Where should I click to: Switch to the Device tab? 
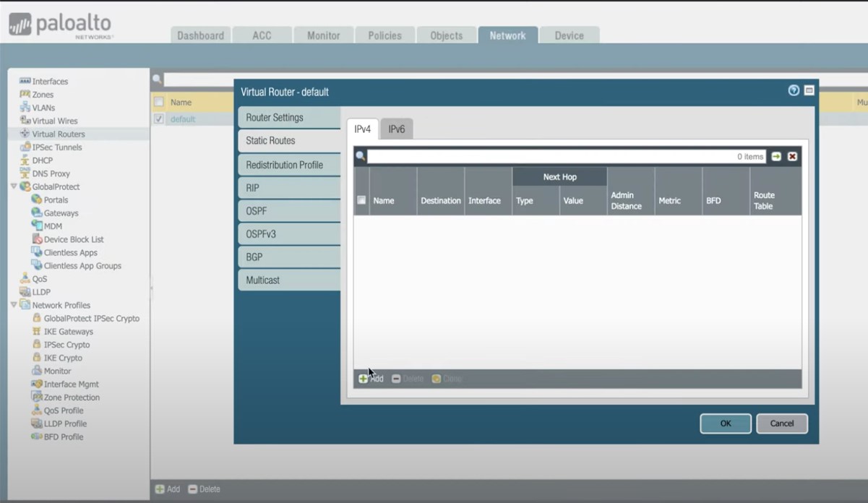pos(569,35)
